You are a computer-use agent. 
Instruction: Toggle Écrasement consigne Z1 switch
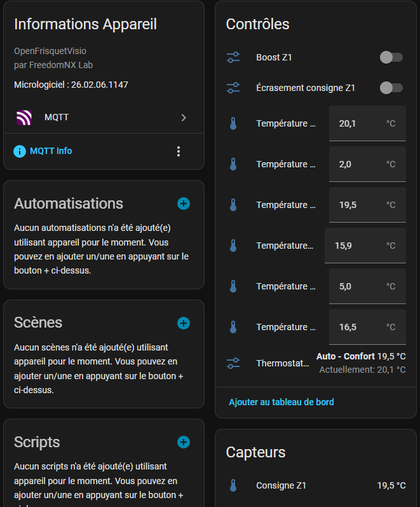coord(391,88)
